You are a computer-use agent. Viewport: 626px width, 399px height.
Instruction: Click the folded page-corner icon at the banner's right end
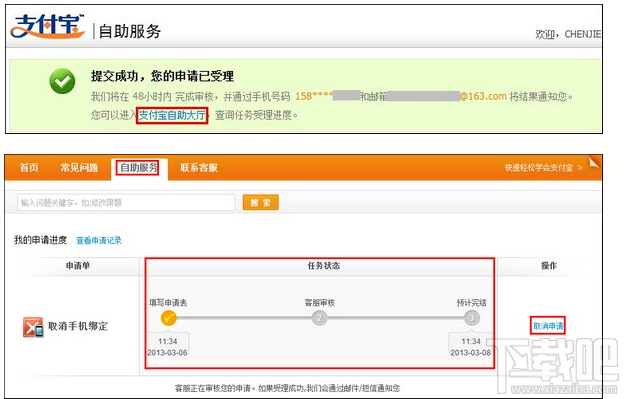pos(594,161)
